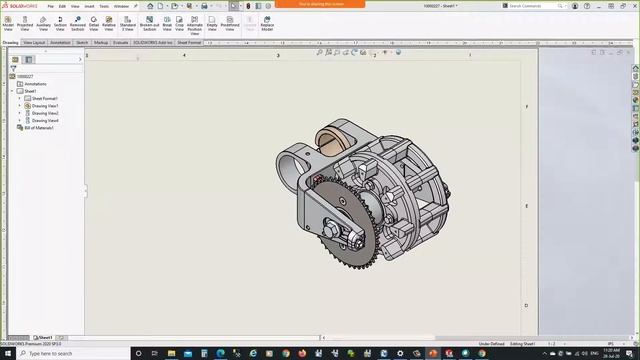This screenshot has width=640, height=360.
Task: Open the View menu
Action: click(75, 7)
